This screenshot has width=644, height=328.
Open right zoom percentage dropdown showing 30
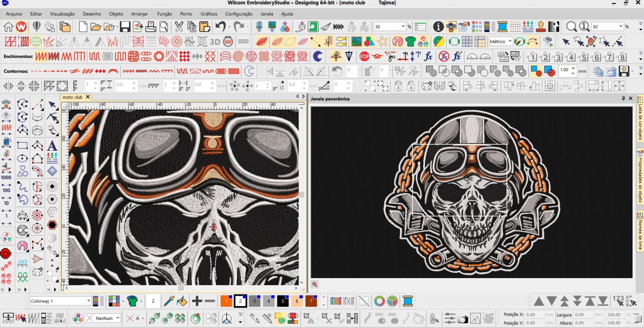tap(621, 27)
